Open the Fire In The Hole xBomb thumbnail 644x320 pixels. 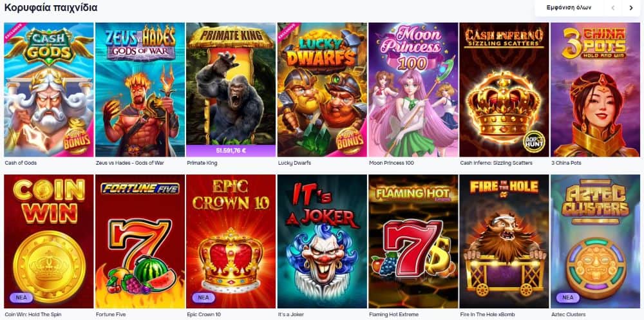click(x=504, y=241)
